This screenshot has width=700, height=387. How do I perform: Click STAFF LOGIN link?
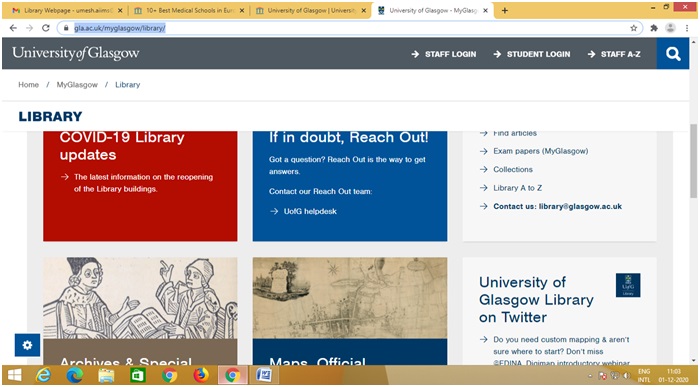coord(444,54)
